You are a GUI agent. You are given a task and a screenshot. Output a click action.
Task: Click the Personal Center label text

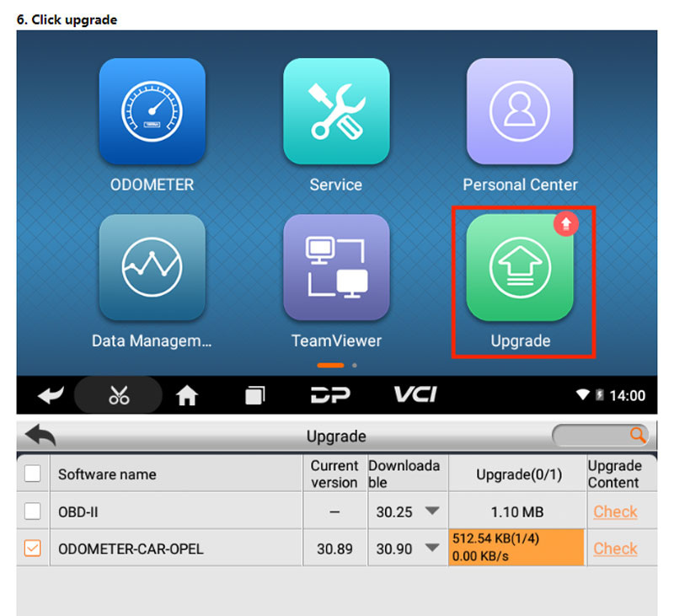(520, 185)
